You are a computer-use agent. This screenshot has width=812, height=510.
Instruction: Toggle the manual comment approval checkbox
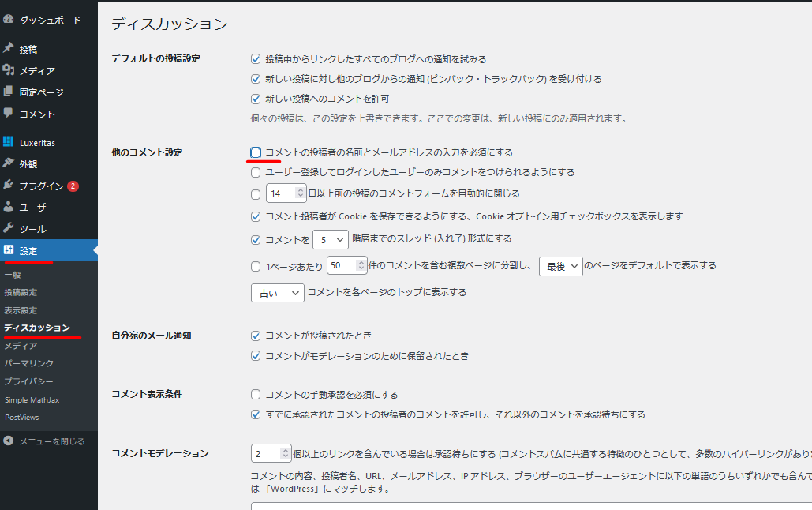[256, 395]
